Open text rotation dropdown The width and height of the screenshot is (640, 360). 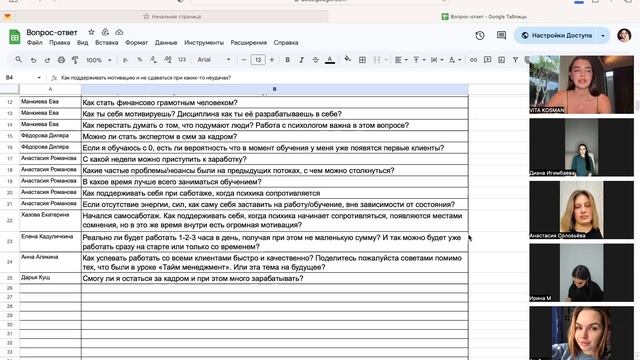click(455, 60)
